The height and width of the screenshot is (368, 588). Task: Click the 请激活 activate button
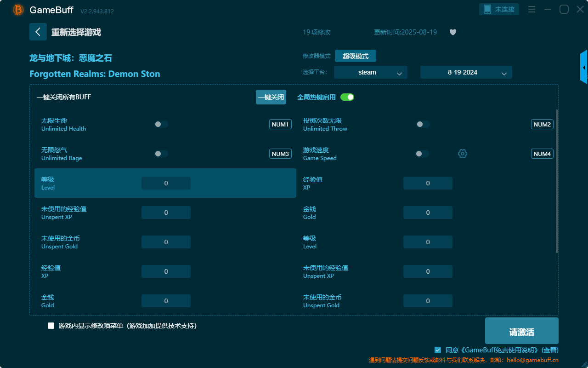(522, 331)
